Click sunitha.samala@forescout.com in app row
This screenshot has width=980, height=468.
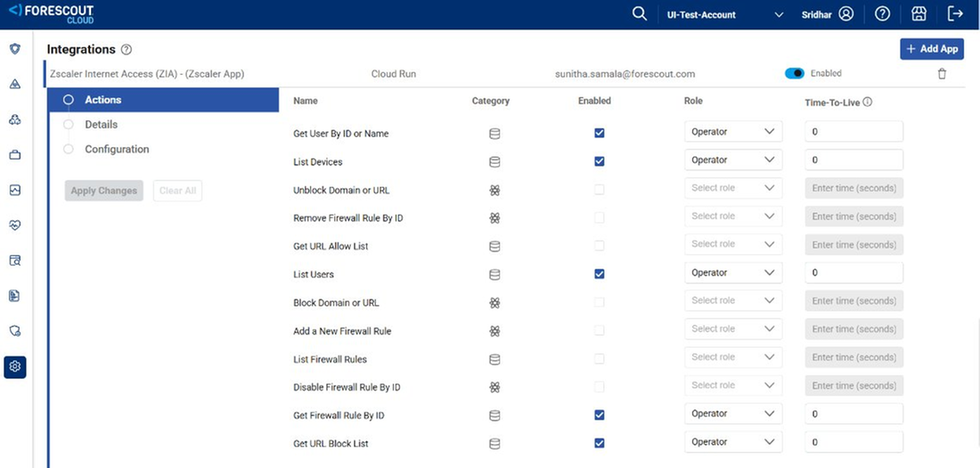click(625, 74)
